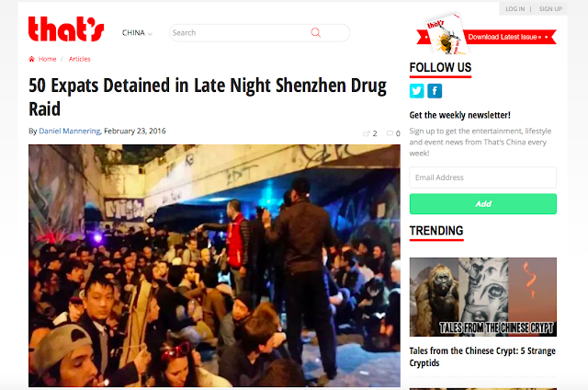Open the SIGN UP link

coord(550,9)
